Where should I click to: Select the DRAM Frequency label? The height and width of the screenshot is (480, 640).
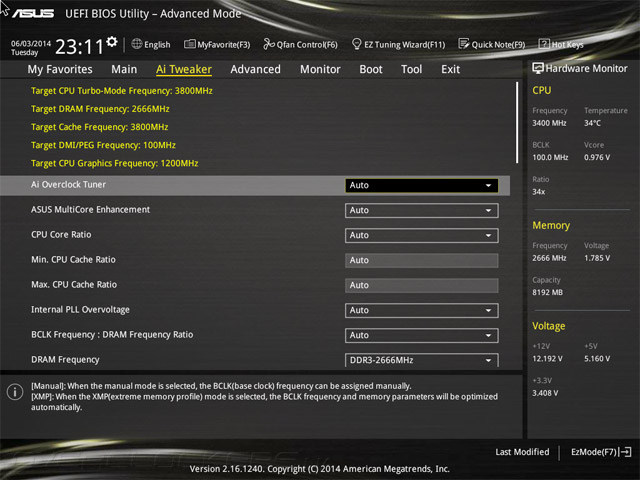(65, 360)
